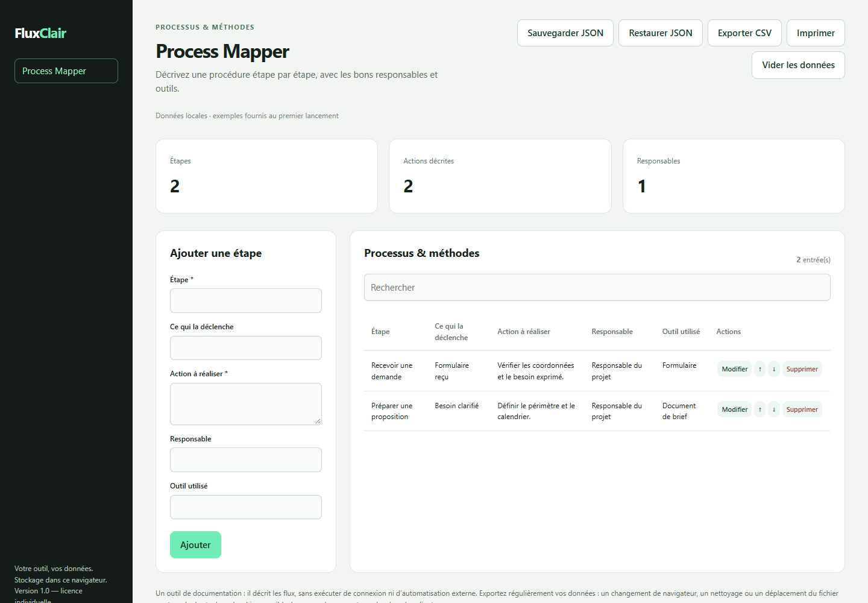Modify the 'Préparer une proposition' step
The width and height of the screenshot is (868, 603).
[734, 409]
